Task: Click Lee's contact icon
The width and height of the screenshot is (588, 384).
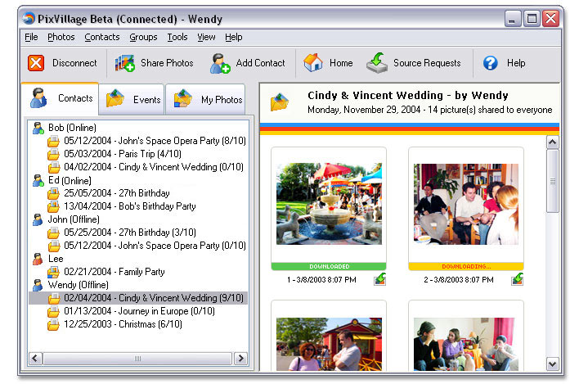Action: 38,259
